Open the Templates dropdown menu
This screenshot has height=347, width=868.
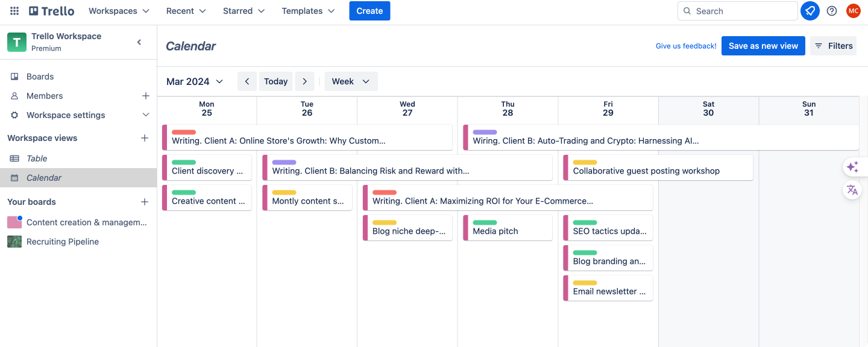(308, 11)
